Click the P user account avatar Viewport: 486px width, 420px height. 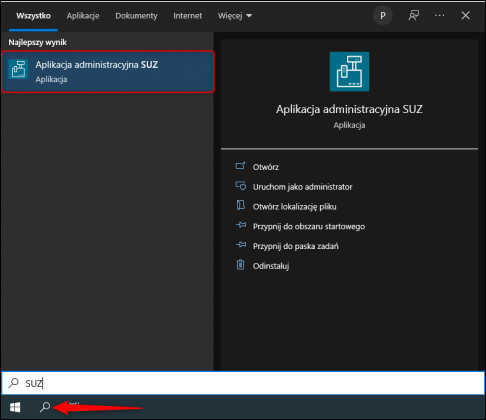[x=383, y=15]
